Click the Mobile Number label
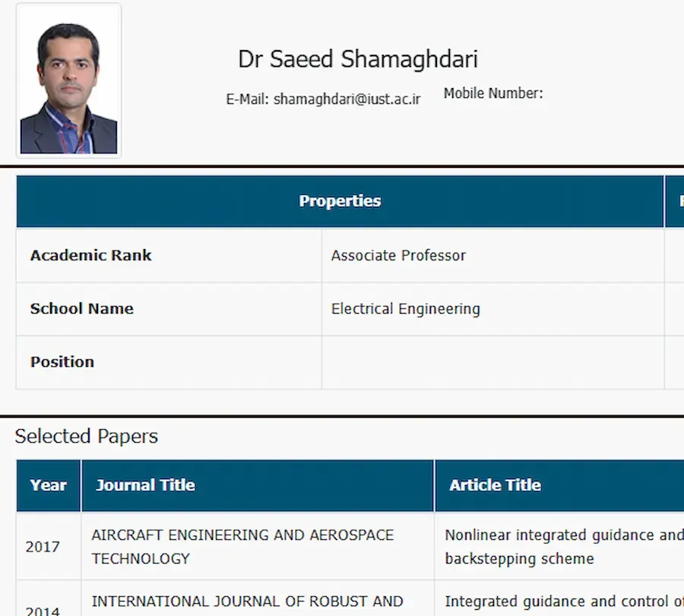Screen dimensions: 684x616 point(493,93)
